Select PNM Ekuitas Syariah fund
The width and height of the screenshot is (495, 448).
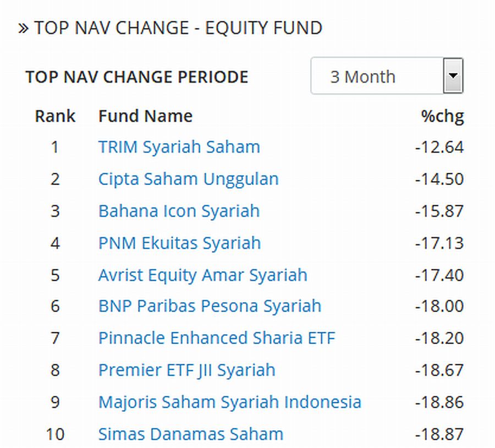pos(179,243)
